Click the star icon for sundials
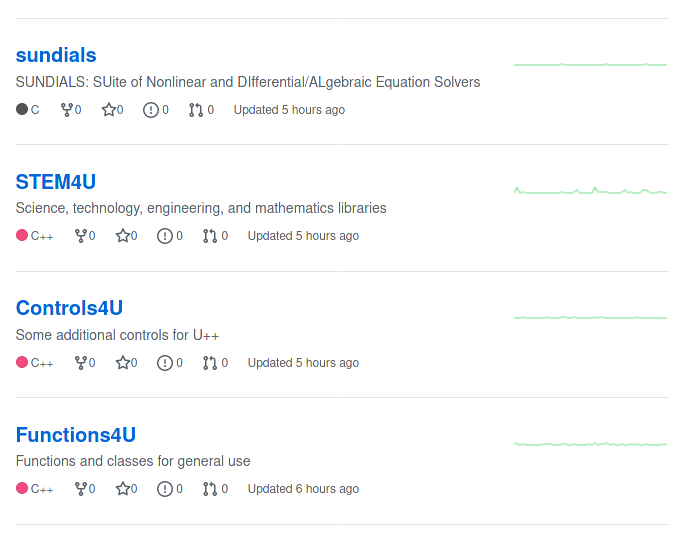692x554 pixels. pyautogui.click(x=109, y=110)
